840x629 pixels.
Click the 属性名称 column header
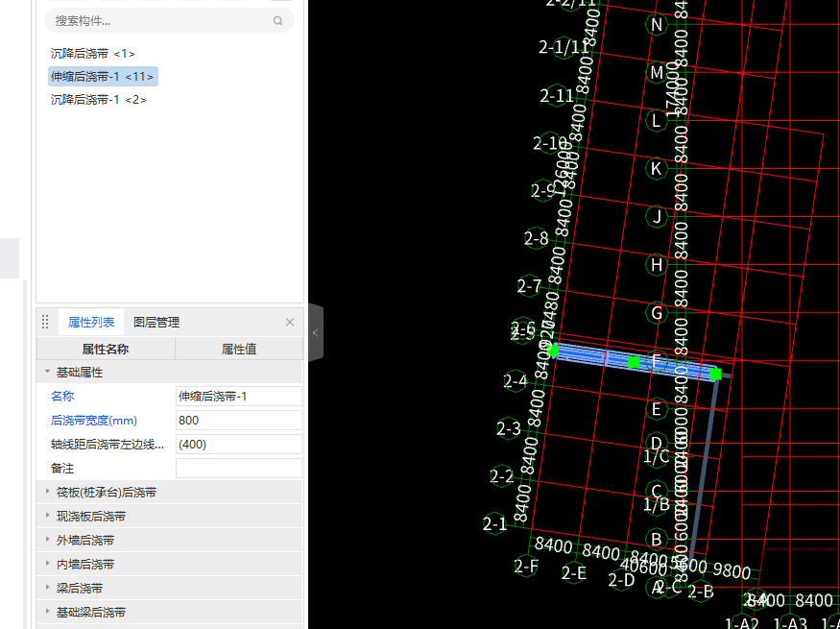(106, 350)
